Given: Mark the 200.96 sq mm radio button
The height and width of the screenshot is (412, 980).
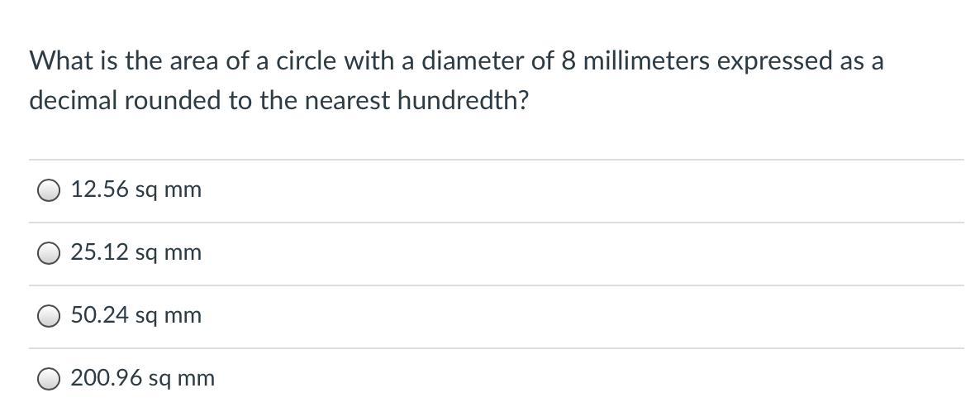Looking at the screenshot, I should click(49, 380).
